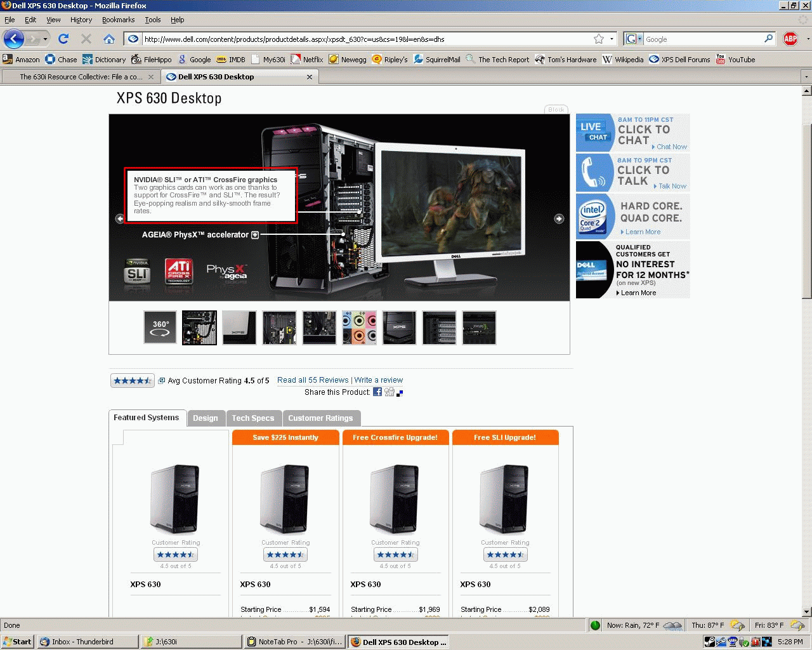Select the XPS front panel thumbnail

point(399,328)
